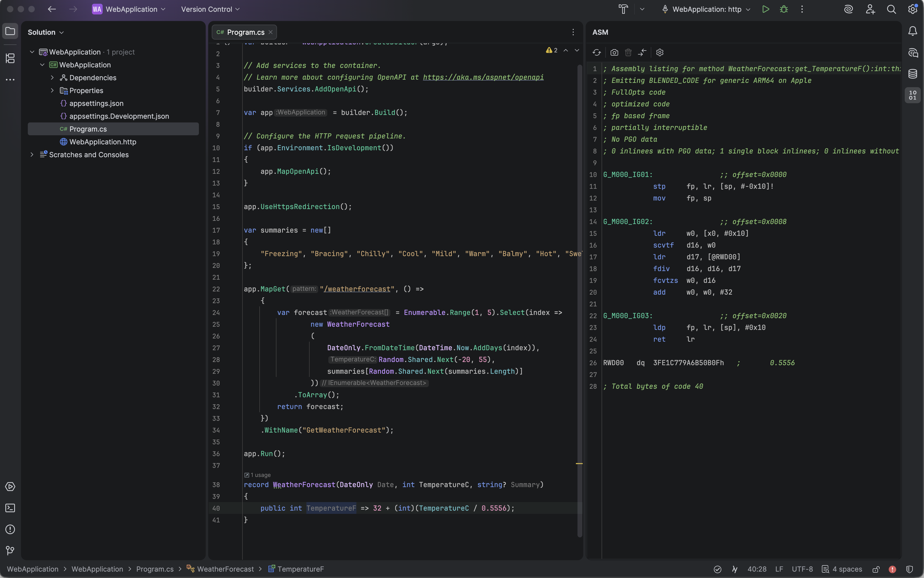The width and height of the screenshot is (924, 578).
Task: Expand the Dependencies node
Action: 52,78
